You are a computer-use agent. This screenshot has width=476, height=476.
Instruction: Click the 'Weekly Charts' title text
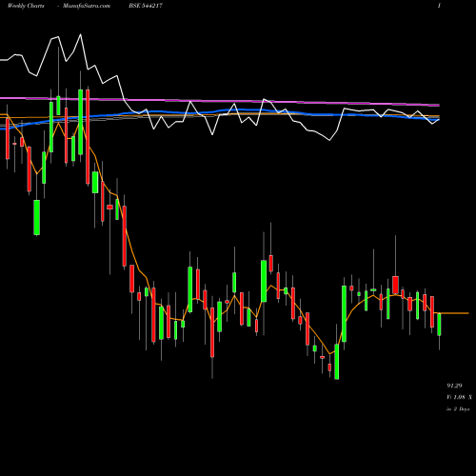tap(26, 6)
